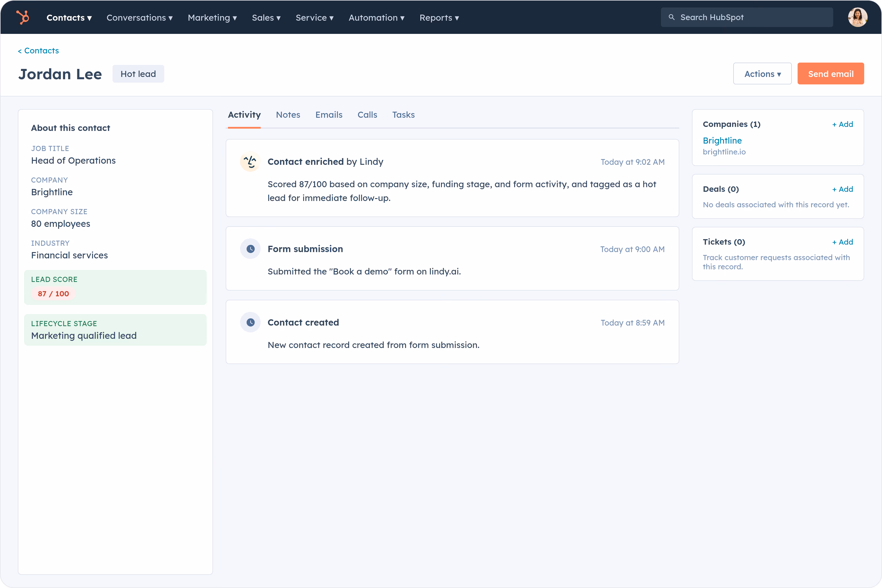Click the HubSpot sprocket logo
The height and width of the screenshot is (588, 882).
[x=23, y=17]
